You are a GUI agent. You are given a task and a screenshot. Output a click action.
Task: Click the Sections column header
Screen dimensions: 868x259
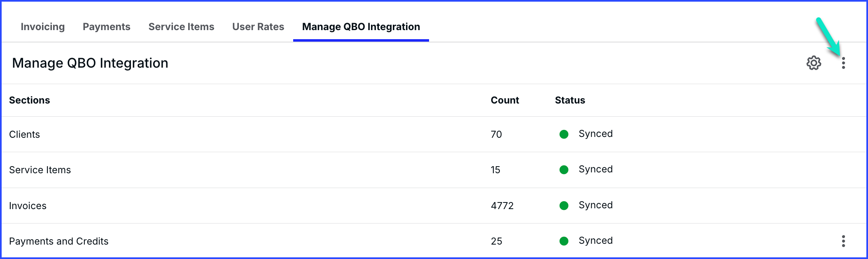(x=30, y=100)
